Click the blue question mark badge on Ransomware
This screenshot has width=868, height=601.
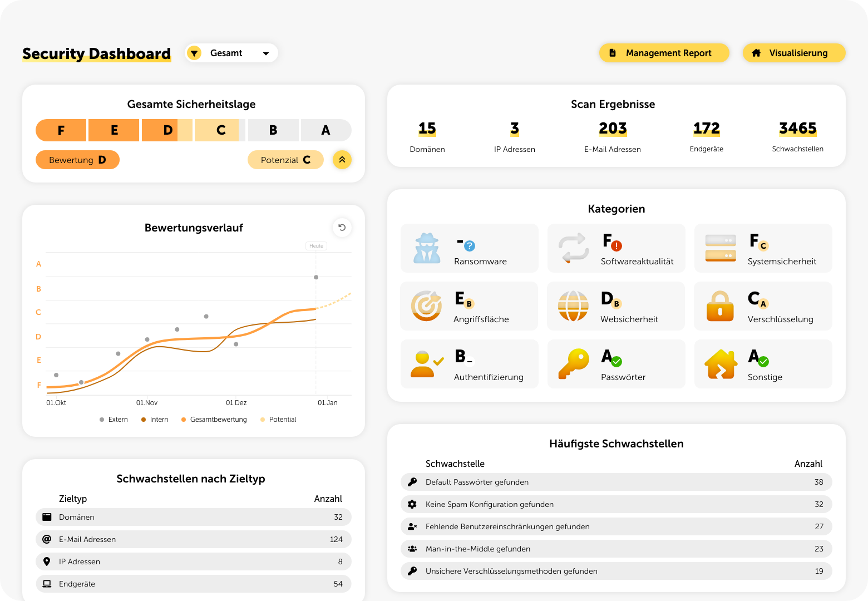pyautogui.click(x=470, y=246)
